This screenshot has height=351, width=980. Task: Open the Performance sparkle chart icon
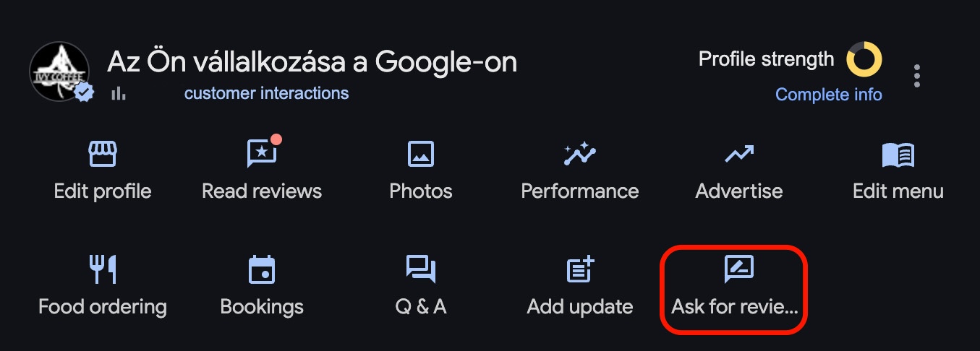pyautogui.click(x=580, y=154)
